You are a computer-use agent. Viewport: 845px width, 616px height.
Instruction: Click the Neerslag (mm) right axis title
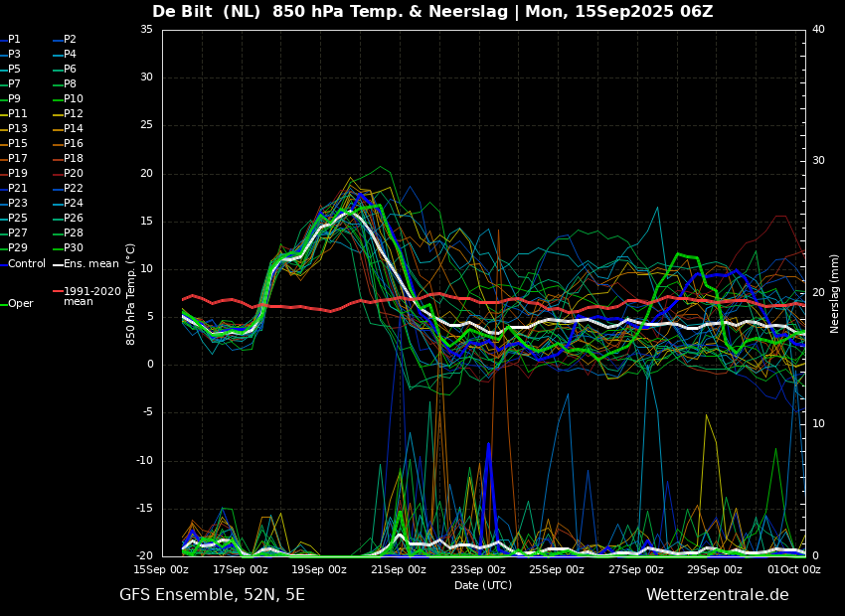coord(835,293)
